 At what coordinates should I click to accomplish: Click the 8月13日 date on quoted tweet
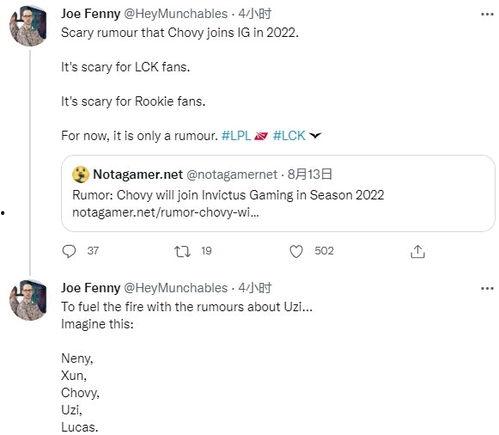coord(310,174)
